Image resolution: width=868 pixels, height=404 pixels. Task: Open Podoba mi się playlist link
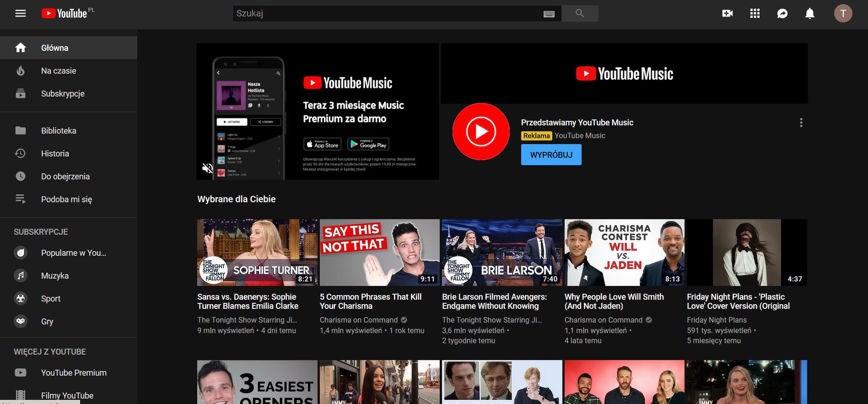(x=69, y=199)
